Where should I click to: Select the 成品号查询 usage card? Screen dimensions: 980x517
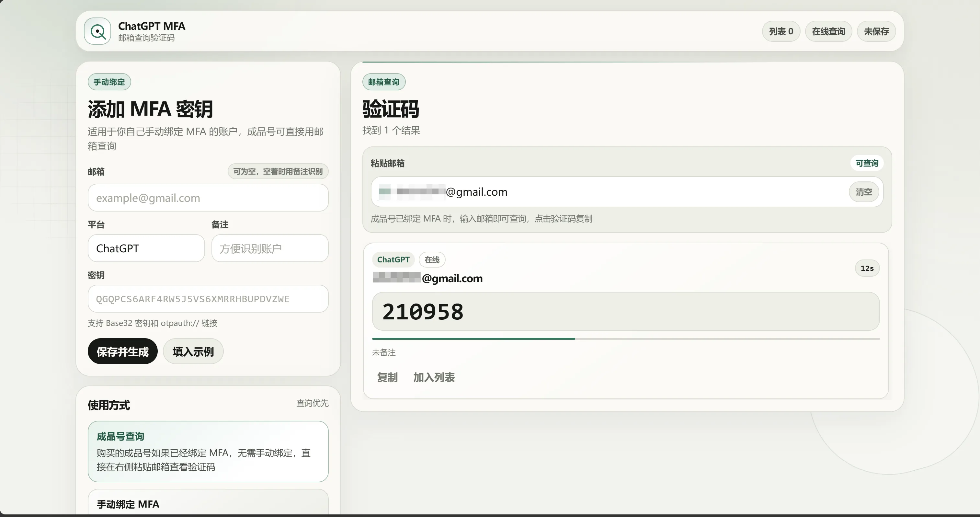click(x=208, y=452)
